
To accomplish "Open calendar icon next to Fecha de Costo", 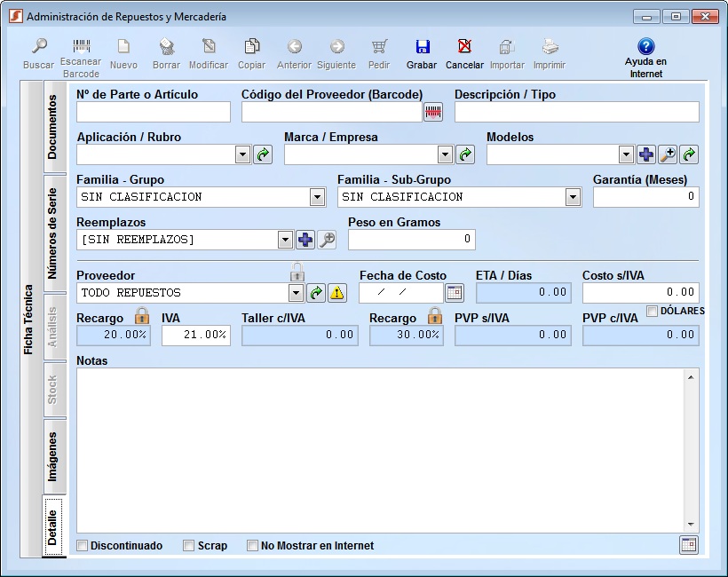I will click(x=454, y=293).
